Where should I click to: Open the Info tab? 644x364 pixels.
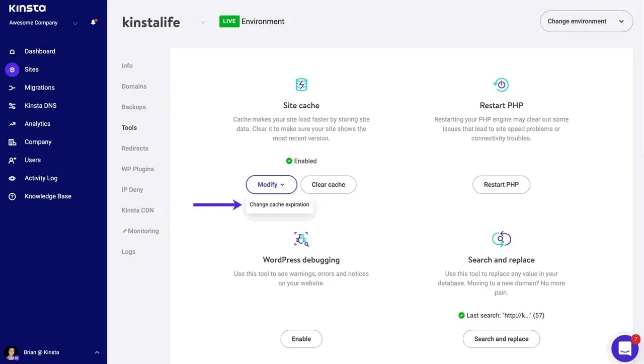(127, 66)
